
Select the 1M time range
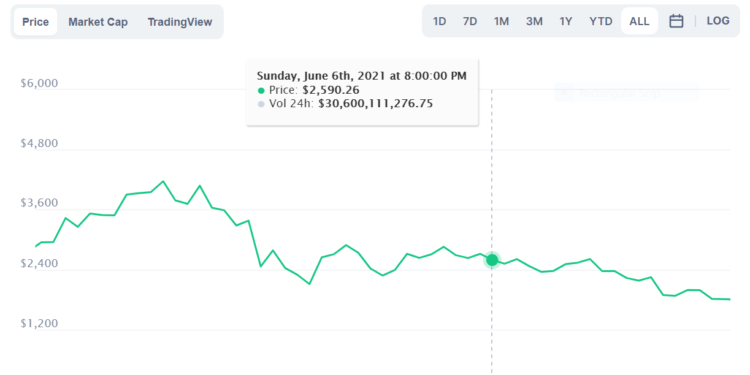[501, 21]
